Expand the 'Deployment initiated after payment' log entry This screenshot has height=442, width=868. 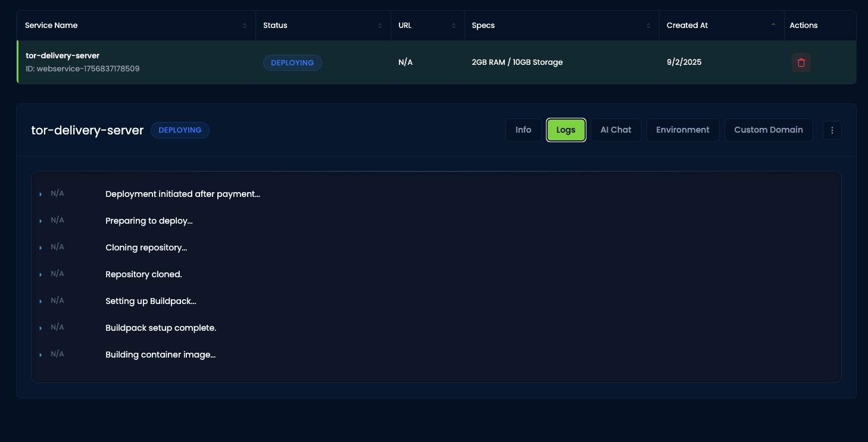coord(40,194)
